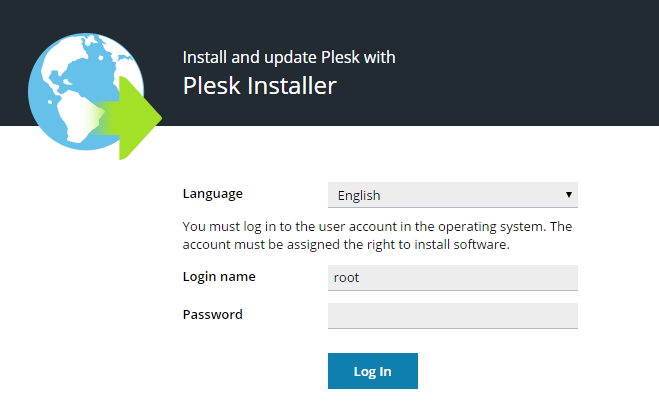Click the Password input field
659x408 pixels.
pos(452,316)
